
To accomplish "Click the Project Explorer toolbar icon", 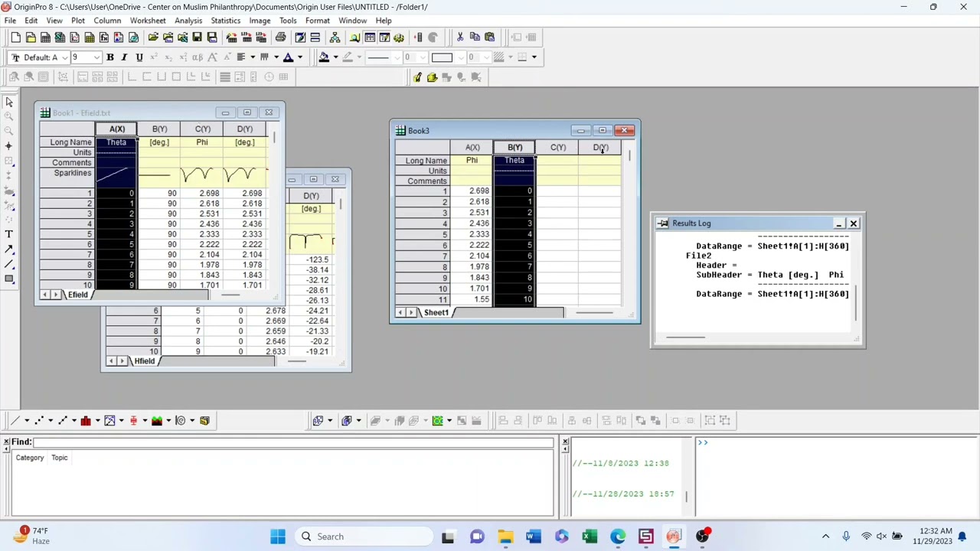I will click(x=335, y=37).
